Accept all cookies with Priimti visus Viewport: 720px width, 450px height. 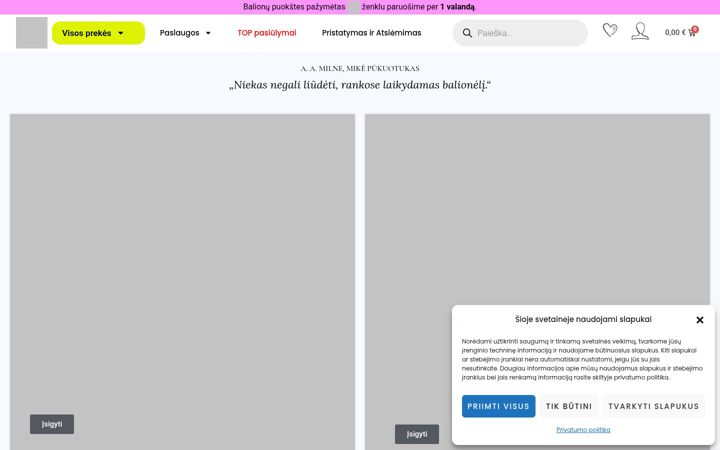(498, 406)
